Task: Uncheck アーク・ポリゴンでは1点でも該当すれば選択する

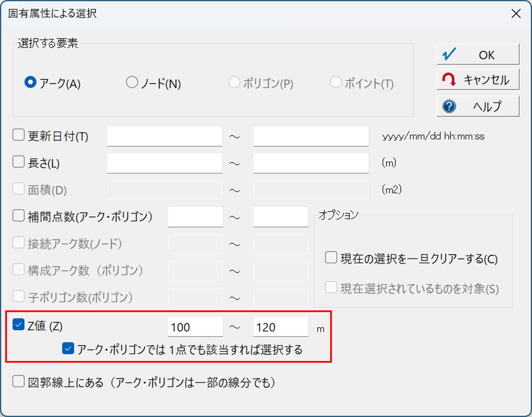Action: [x=68, y=348]
